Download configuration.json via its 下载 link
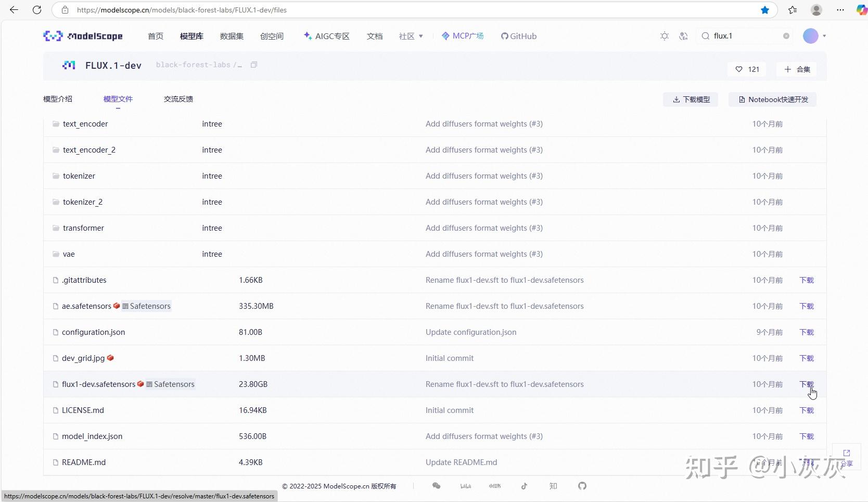This screenshot has height=502, width=868. (807, 332)
